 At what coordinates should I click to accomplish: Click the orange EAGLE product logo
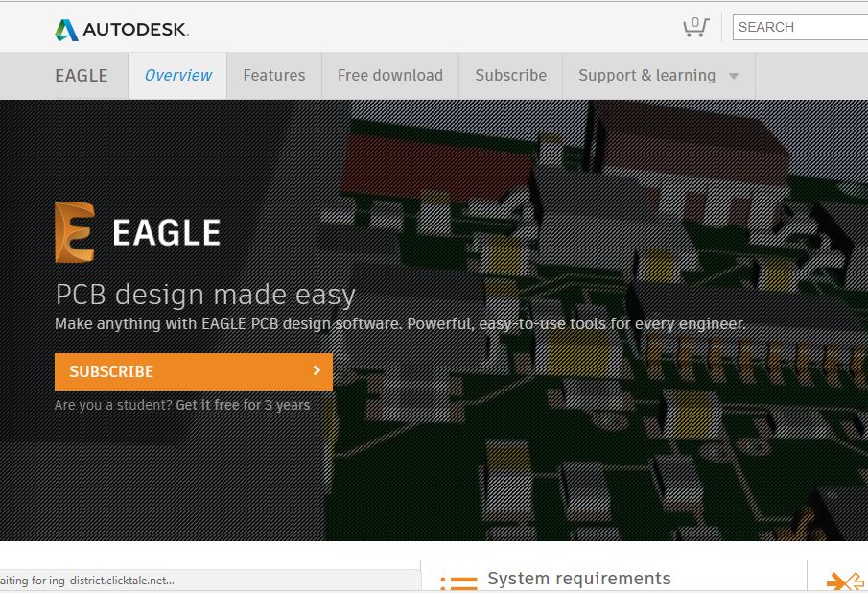(75, 232)
